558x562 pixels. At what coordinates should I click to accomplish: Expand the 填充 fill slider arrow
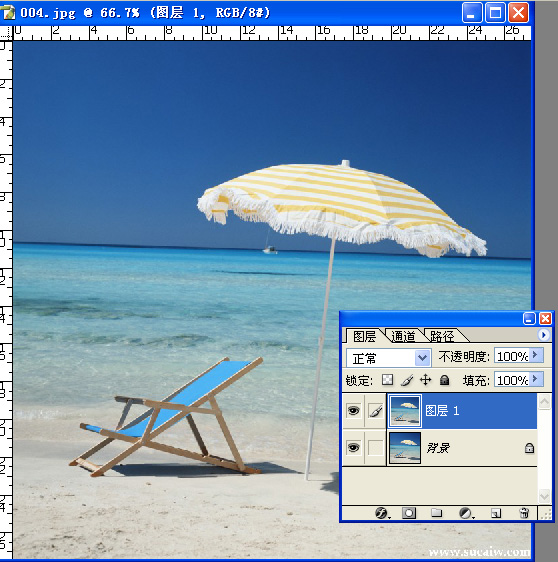[535, 378]
